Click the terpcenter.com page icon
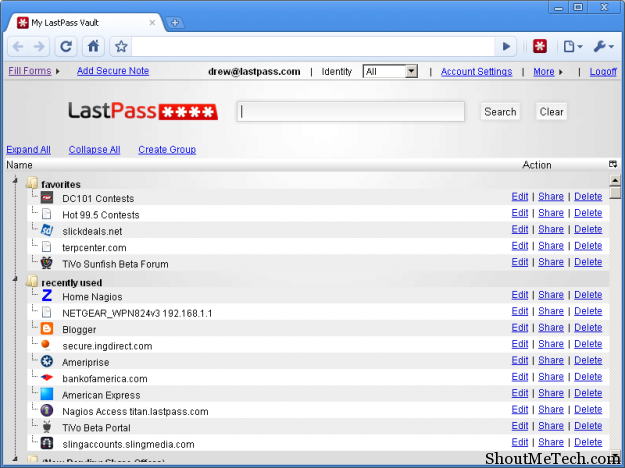This screenshot has width=625, height=468. 47,247
